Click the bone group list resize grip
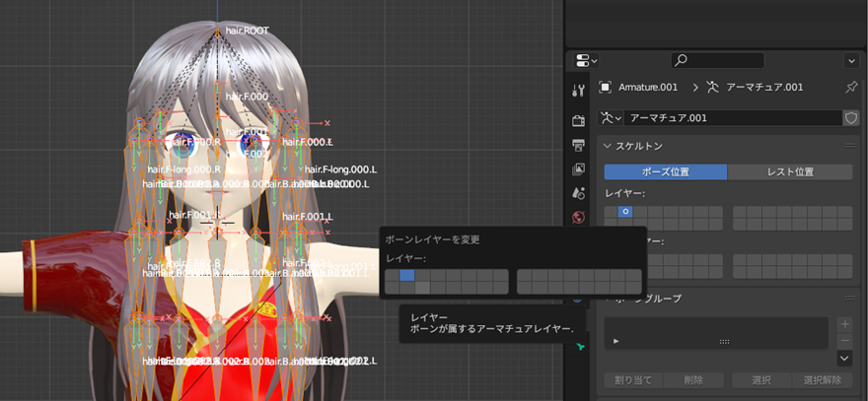This screenshot has height=401, width=868. 725,342
